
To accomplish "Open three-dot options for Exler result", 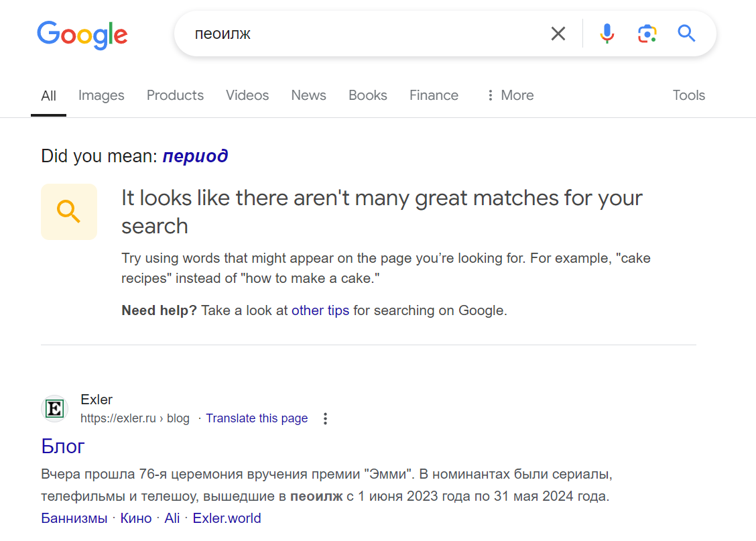I will (x=325, y=419).
